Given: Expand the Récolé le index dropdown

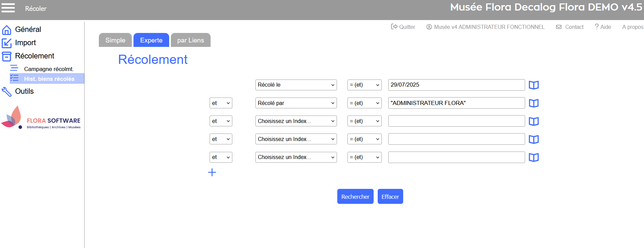Looking at the screenshot, I should click(x=296, y=85).
